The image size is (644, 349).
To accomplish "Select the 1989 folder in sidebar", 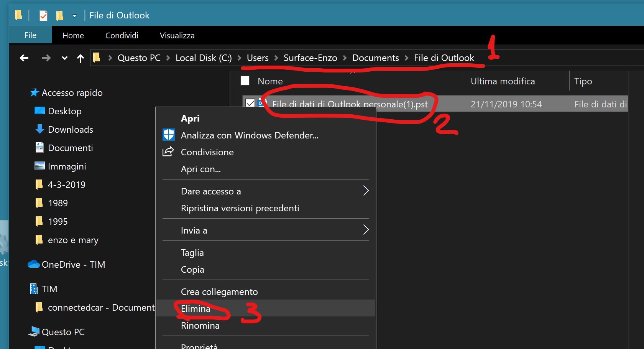I will 58,203.
